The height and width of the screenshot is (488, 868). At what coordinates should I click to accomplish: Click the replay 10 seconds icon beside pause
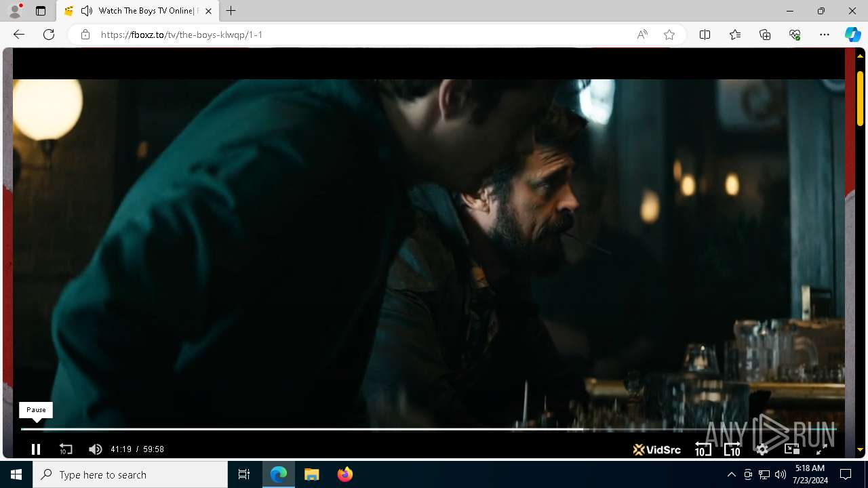click(66, 449)
